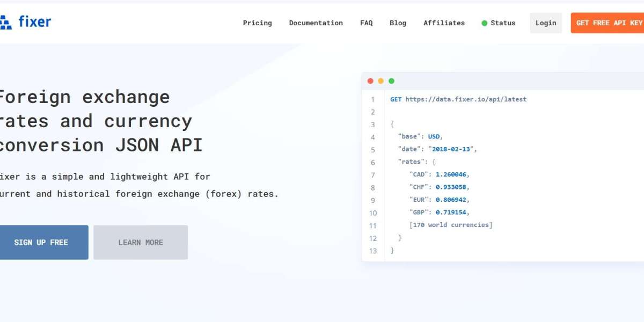
Task: Check the Status page
Action: tap(503, 23)
